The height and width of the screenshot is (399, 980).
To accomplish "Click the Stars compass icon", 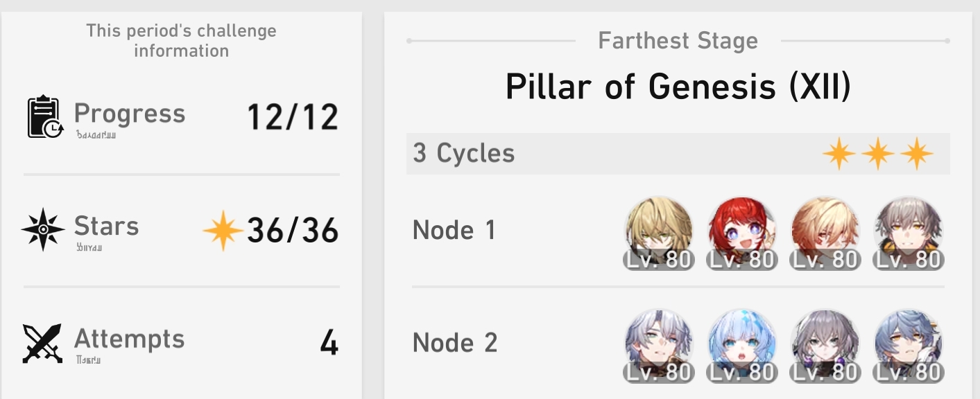I will pos(43,229).
